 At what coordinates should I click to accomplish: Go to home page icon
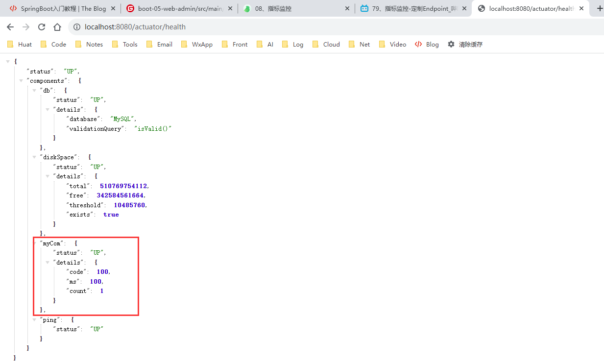coord(57,27)
